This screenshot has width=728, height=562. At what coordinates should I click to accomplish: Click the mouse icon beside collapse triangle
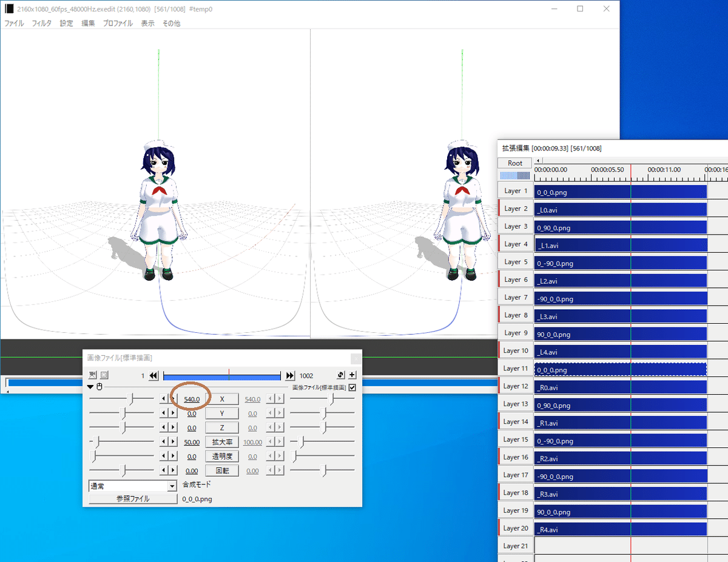click(x=99, y=387)
